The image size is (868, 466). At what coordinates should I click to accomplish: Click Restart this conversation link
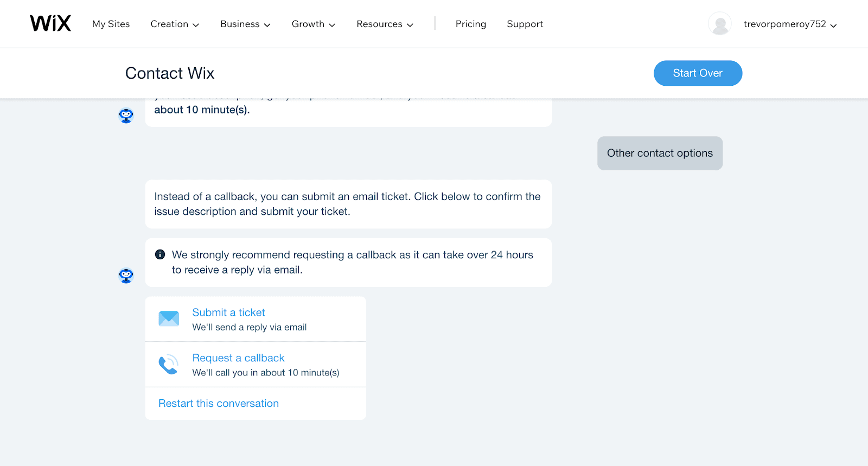coord(219,403)
